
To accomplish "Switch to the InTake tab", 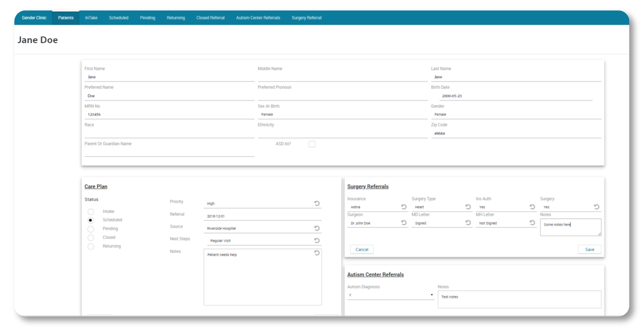I will pyautogui.click(x=91, y=18).
